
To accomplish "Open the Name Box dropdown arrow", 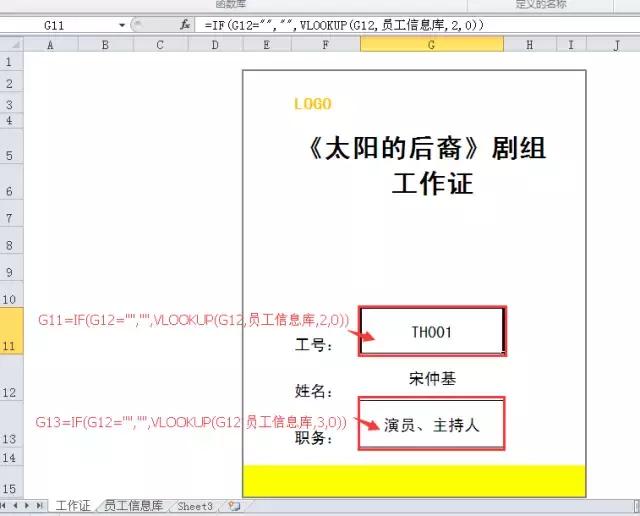I will 122,25.
